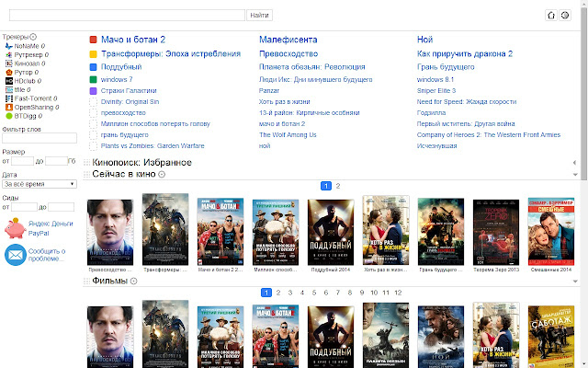Go to page 10 of Фильмы
Viewport: 588px width, 368px height.
coord(374,293)
